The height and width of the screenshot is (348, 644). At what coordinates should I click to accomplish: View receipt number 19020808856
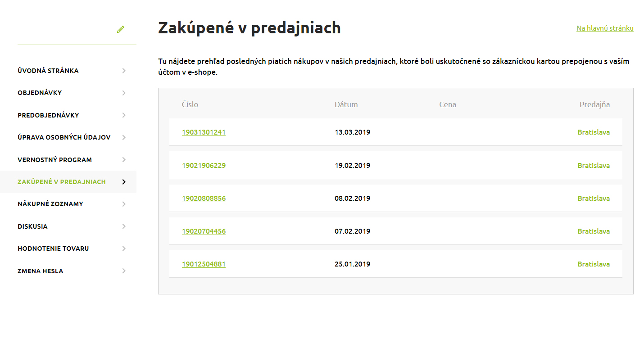(204, 198)
